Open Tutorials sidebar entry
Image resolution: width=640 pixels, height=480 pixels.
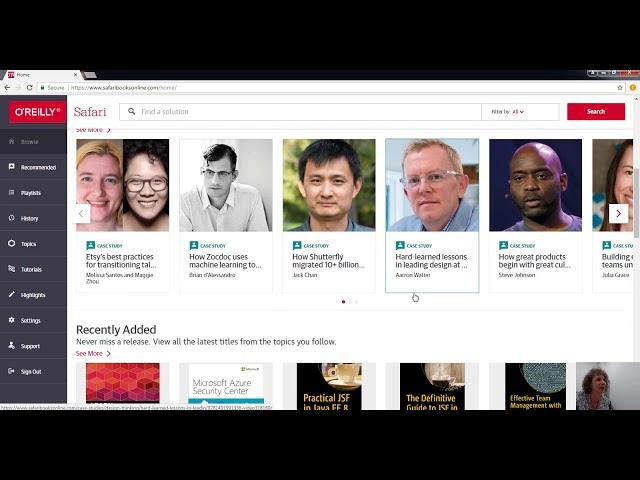click(33, 269)
